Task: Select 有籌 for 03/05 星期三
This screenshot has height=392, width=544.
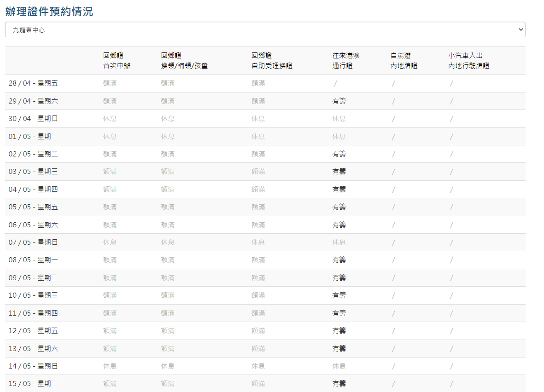Action: tap(339, 172)
